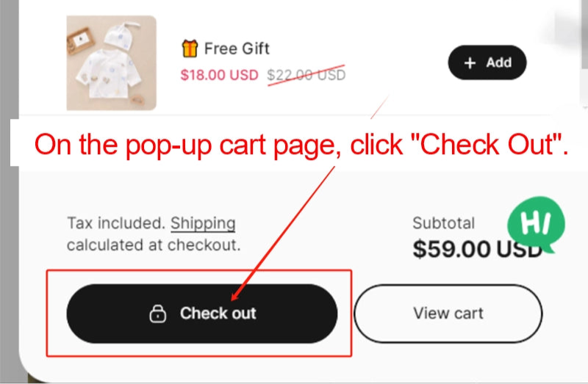Image resolution: width=588 pixels, height=384 pixels.
Task: Click the Subtotal label
Action: point(443,223)
